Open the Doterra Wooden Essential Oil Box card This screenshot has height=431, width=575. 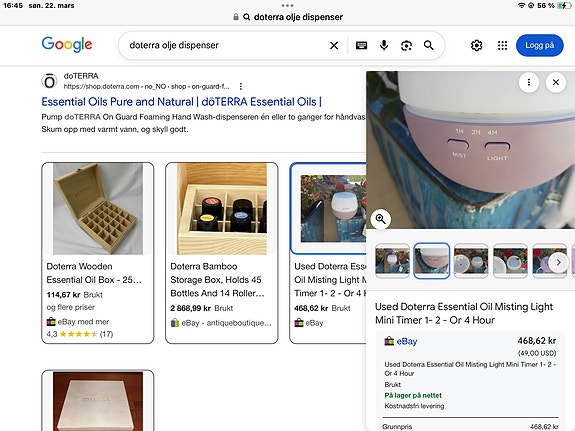(98, 253)
